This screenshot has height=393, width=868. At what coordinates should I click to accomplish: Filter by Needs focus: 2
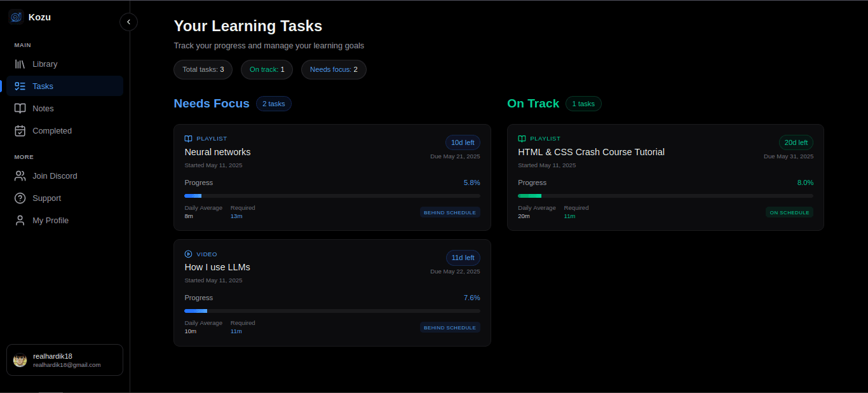point(334,69)
